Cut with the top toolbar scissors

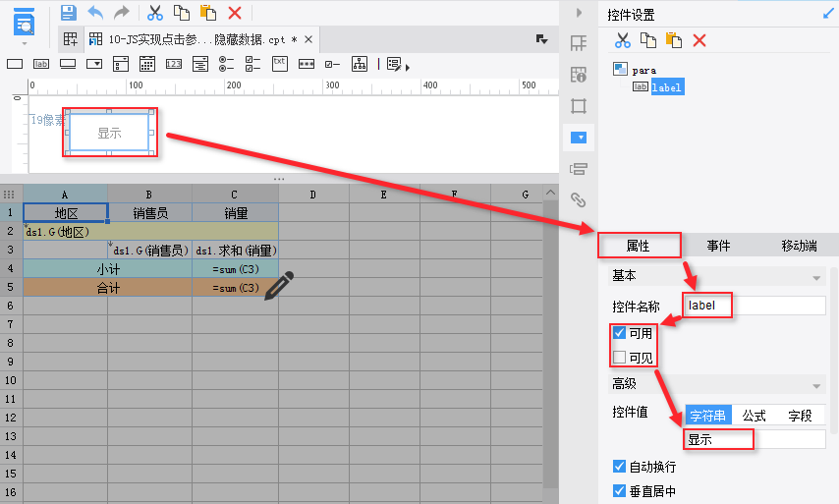pos(154,13)
